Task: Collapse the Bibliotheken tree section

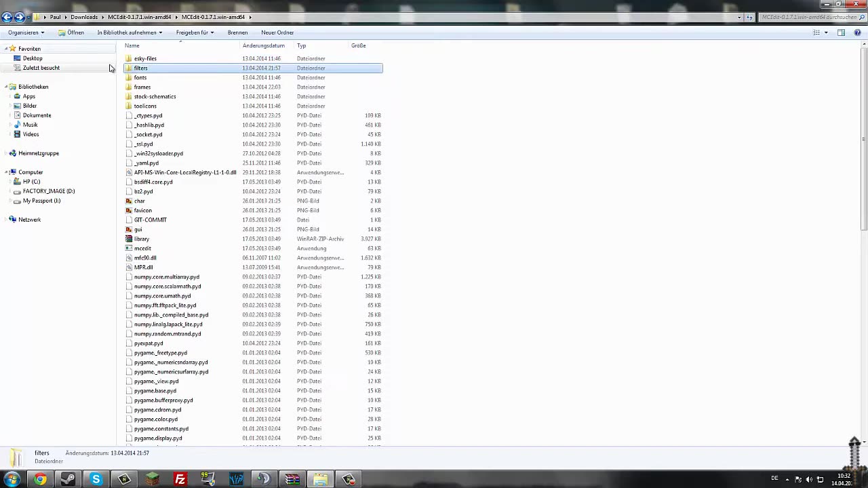Action: tap(5, 87)
